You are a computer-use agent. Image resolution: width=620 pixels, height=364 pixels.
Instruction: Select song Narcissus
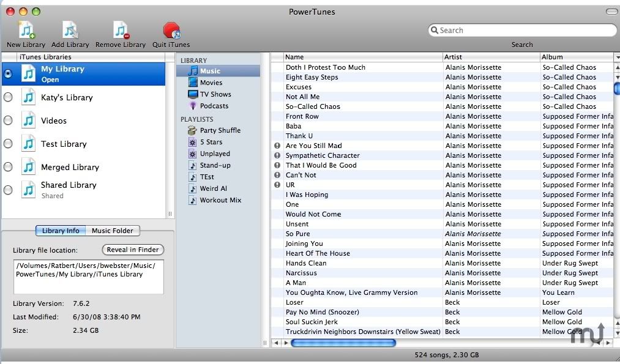(301, 273)
